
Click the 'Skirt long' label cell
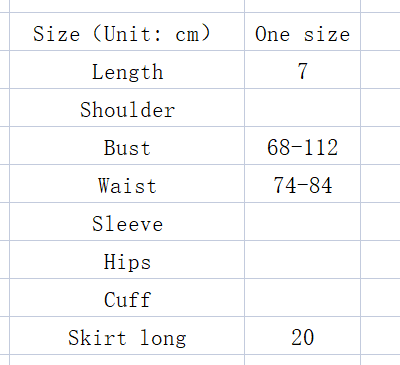[127, 336]
